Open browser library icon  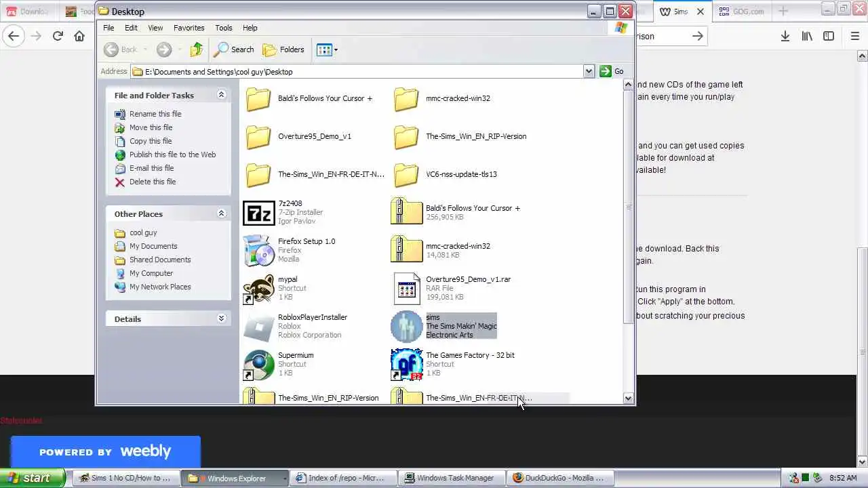pos(807,36)
